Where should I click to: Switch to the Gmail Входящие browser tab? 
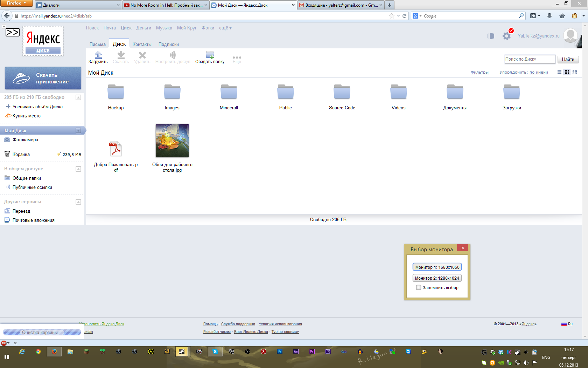pos(341,5)
